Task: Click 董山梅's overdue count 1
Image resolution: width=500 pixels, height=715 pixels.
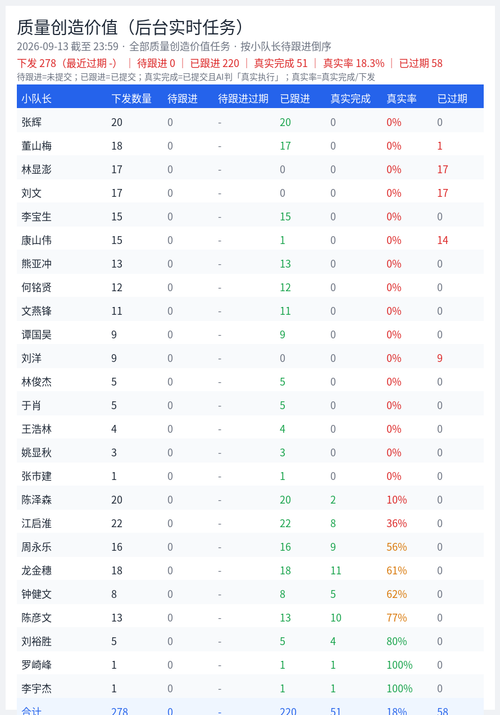Action: pyautogui.click(x=440, y=146)
